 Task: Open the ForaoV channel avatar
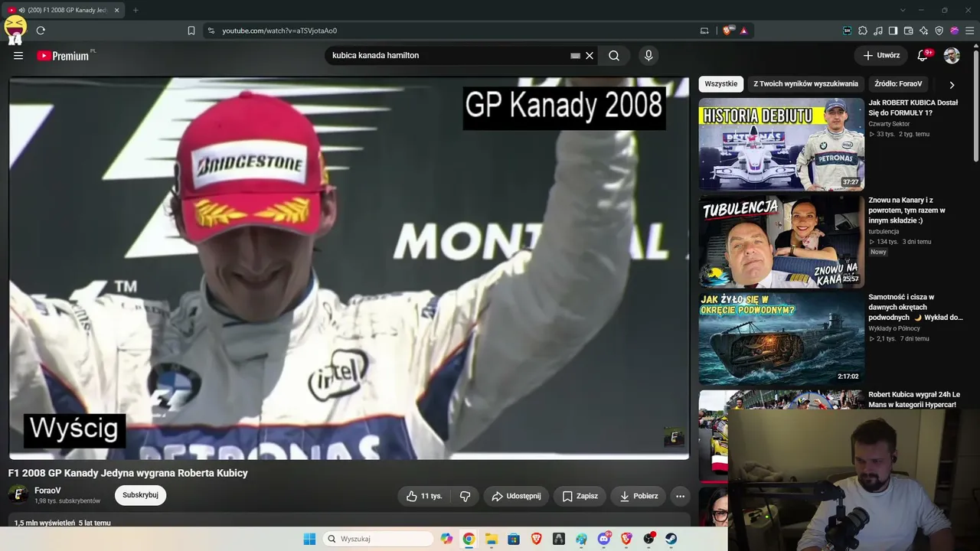(x=18, y=494)
